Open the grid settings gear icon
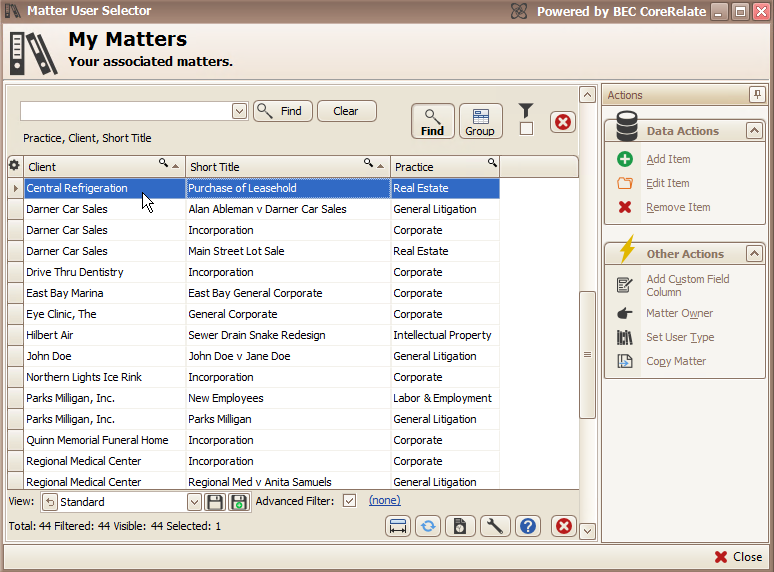Screen dimensions: 774x572 [14, 165]
